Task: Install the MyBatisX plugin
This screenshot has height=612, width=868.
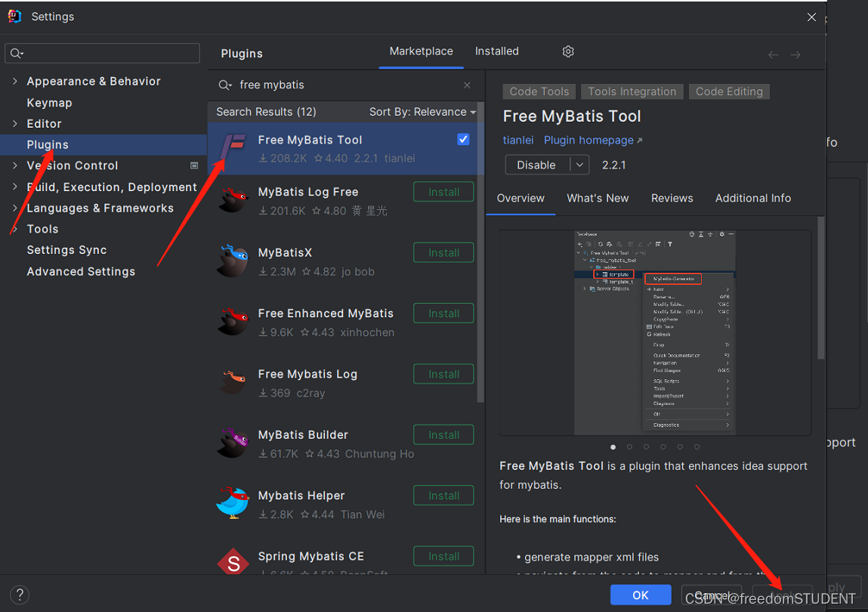Action: [443, 252]
